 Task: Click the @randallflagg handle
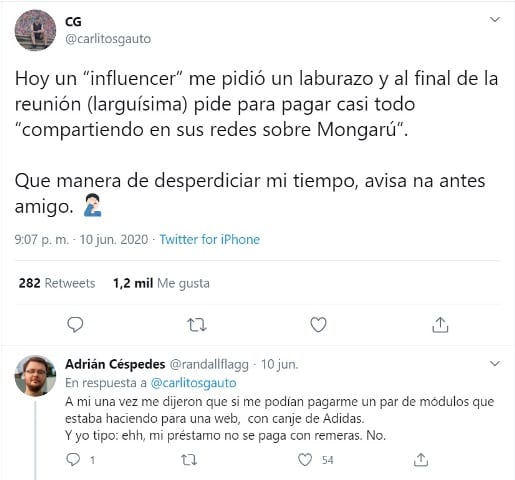click(209, 364)
